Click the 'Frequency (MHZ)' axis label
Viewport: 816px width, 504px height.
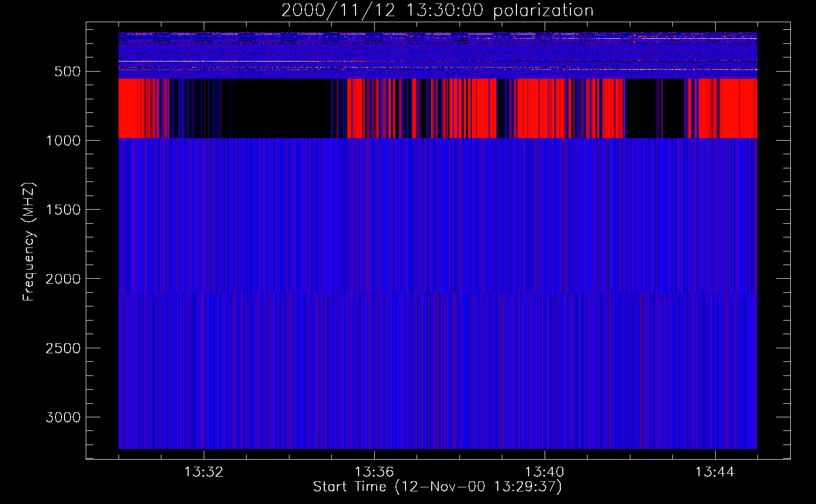[x=29, y=242]
